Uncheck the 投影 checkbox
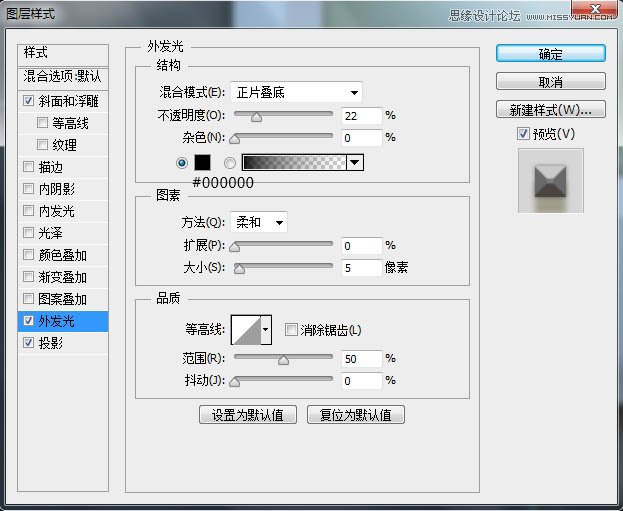The width and height of the screenshot is (623, 511). coord(28,342)
